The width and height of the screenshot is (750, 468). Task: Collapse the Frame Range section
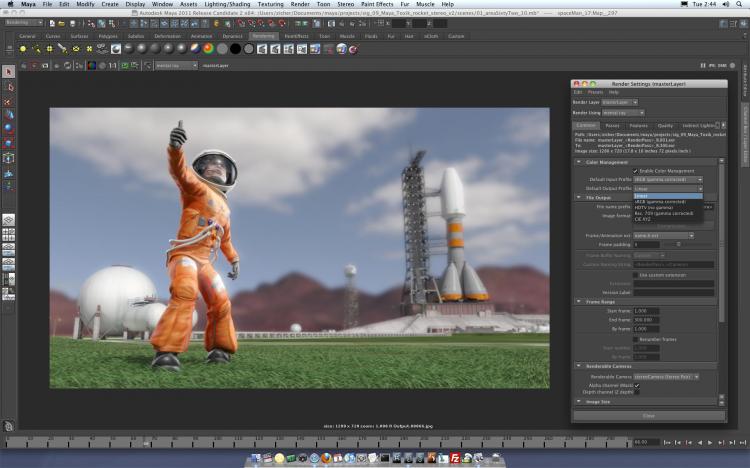(579, 301)
